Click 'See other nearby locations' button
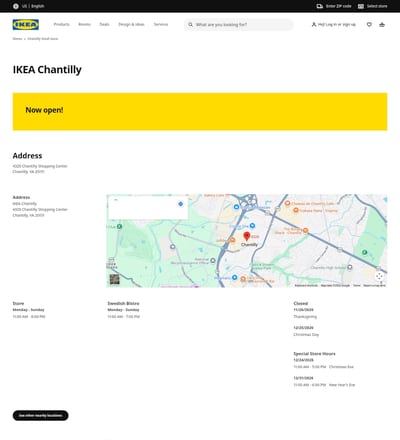 click(41, 415)
